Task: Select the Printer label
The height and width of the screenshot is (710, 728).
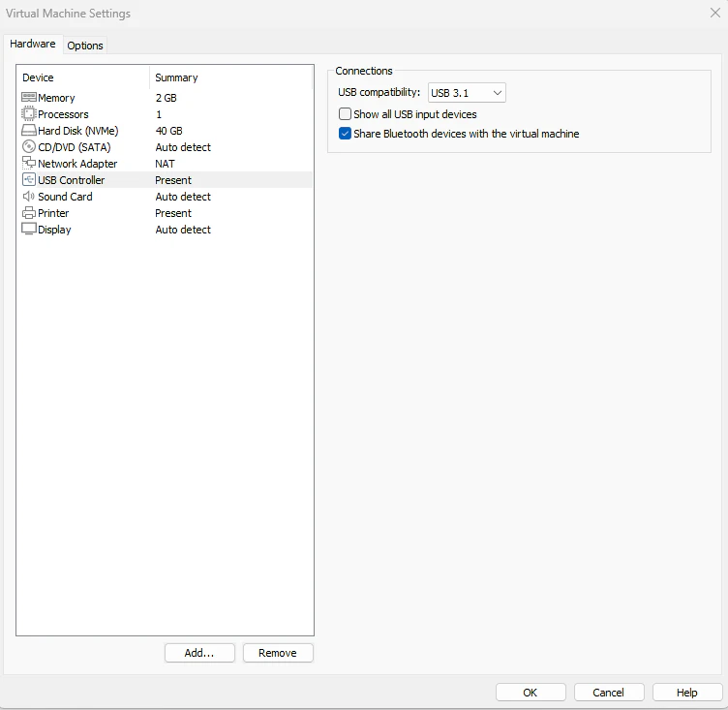Action: click(x=53, y=213)
